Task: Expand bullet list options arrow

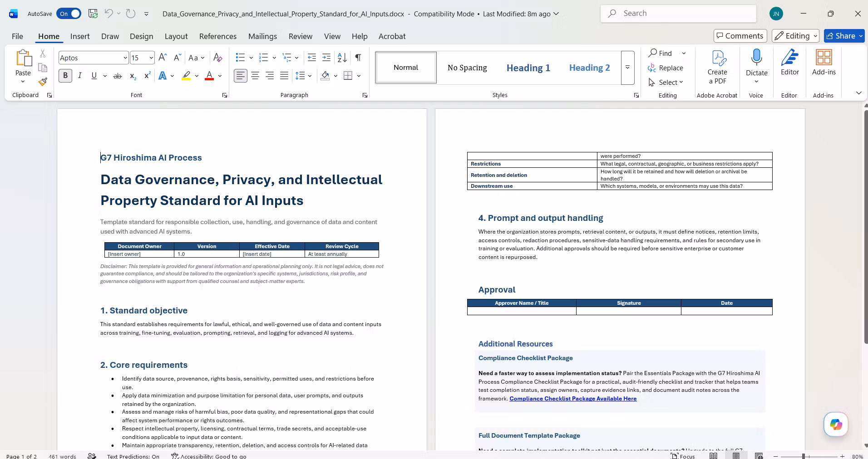Action: (x=251, y=58)
